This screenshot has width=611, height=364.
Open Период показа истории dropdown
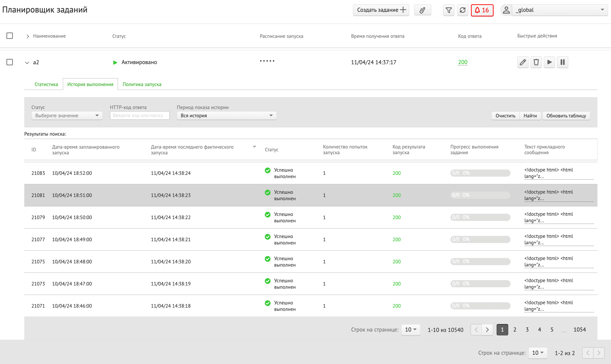[x=226, y=115]
